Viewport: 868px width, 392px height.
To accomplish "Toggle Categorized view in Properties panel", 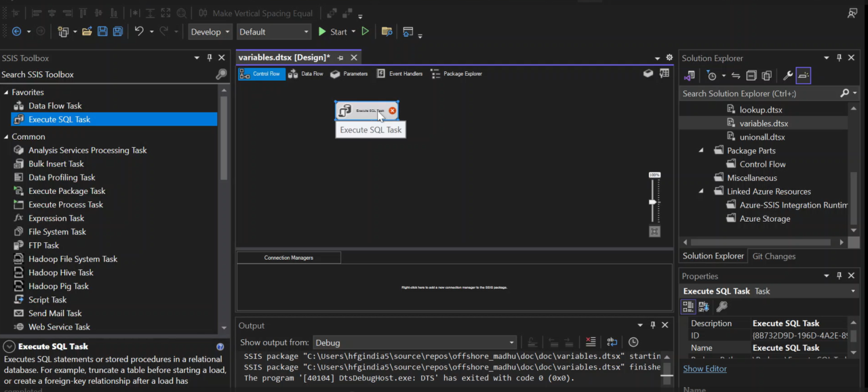I will [688, 307].
